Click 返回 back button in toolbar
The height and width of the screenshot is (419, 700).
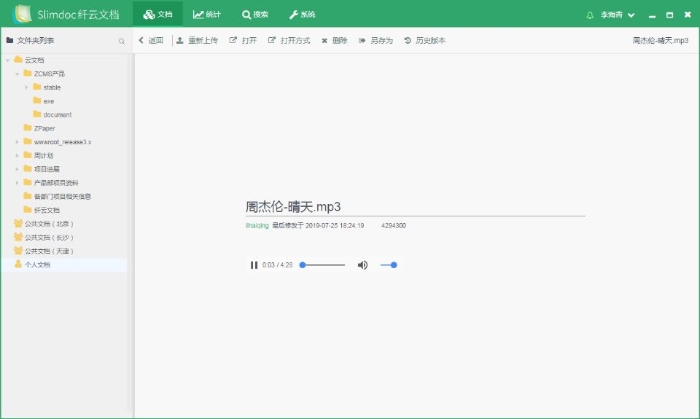150,41
